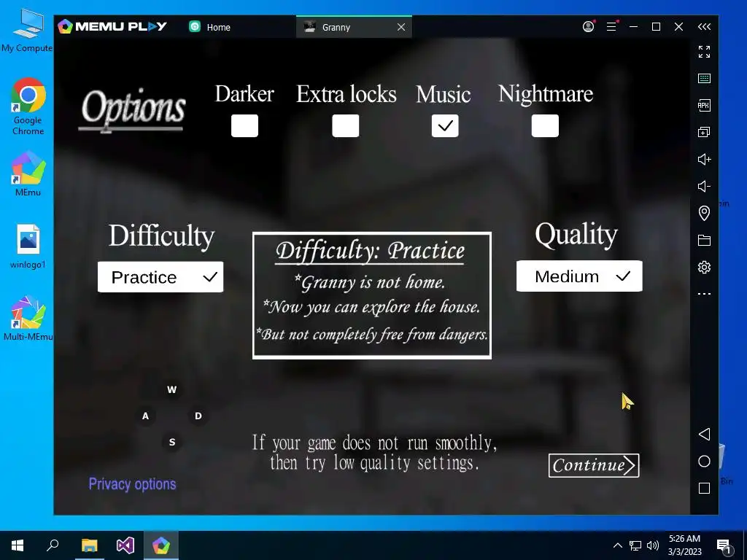747x560 pixels.
Task: Uncheck the Music checkbox
Action: coord(445,125)
